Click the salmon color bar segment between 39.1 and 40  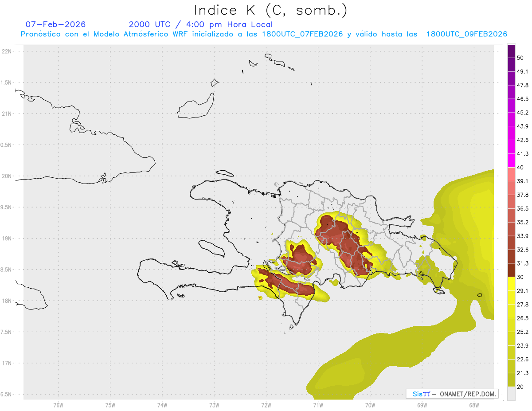[512, 174]
